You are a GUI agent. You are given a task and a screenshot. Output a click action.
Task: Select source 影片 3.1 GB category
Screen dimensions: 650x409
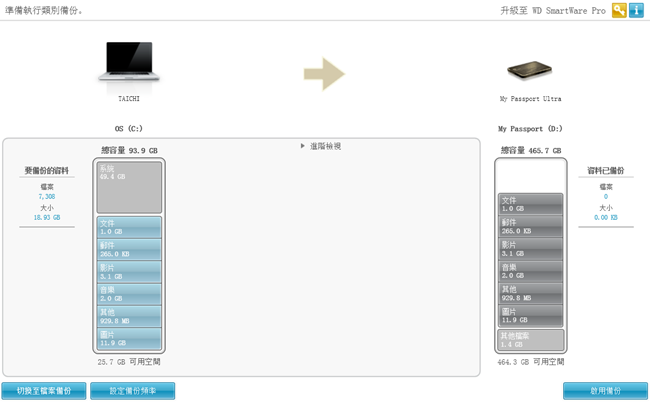pos(129,272)
